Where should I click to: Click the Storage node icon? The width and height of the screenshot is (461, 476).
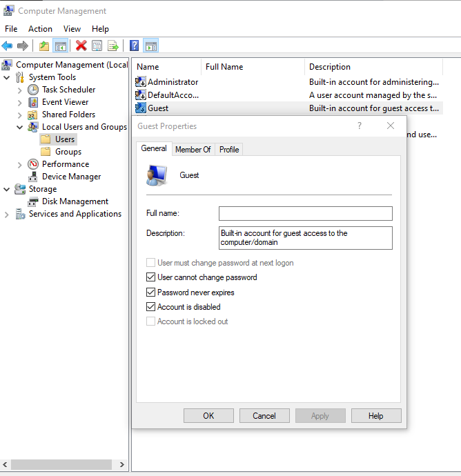click(20, 189)
